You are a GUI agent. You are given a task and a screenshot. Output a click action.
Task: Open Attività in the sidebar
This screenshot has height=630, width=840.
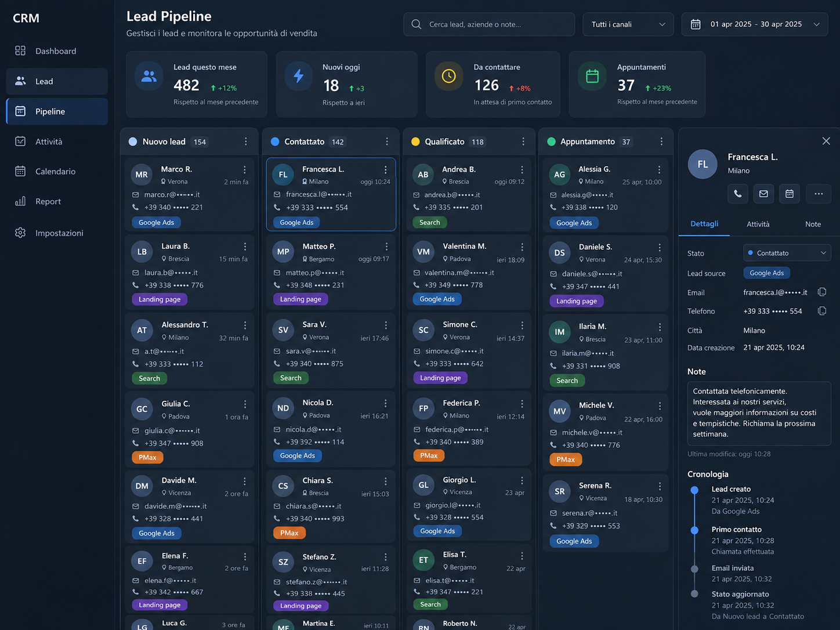click(56, 142)
